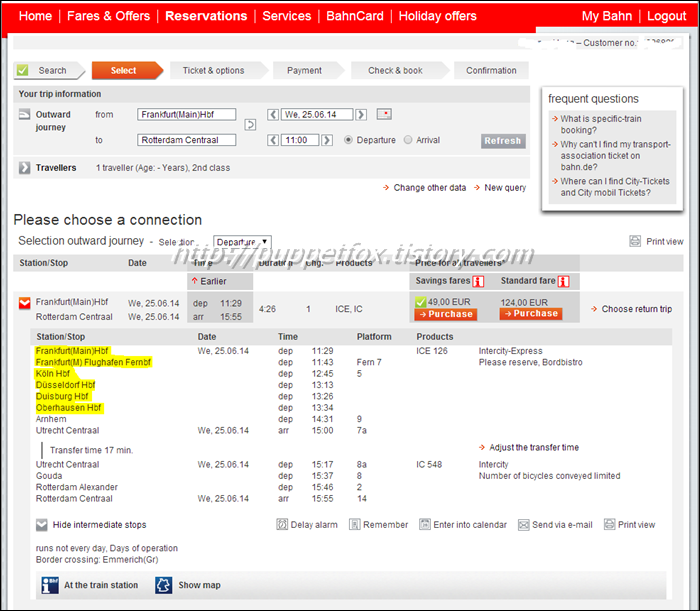Viewport: 700px width, 611px height.
Task: Click Days of operation link
Action: click(x=143, y=548)
